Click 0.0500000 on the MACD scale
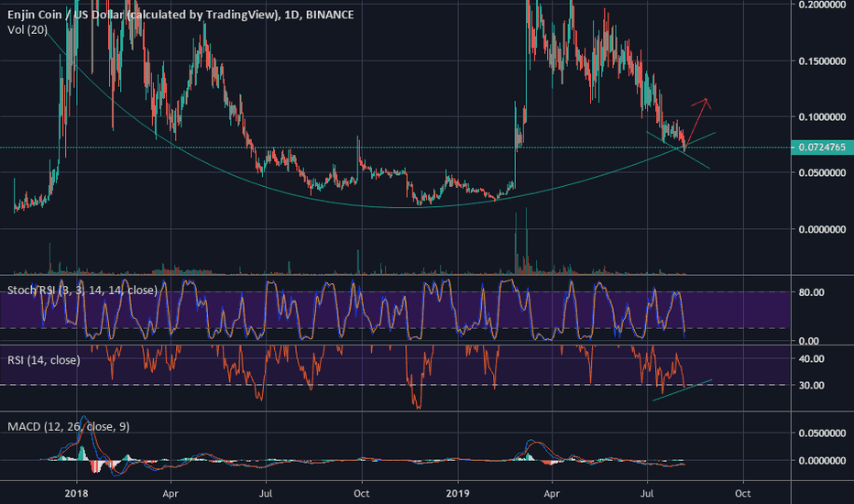854x504 pixels. coord(822,433)
